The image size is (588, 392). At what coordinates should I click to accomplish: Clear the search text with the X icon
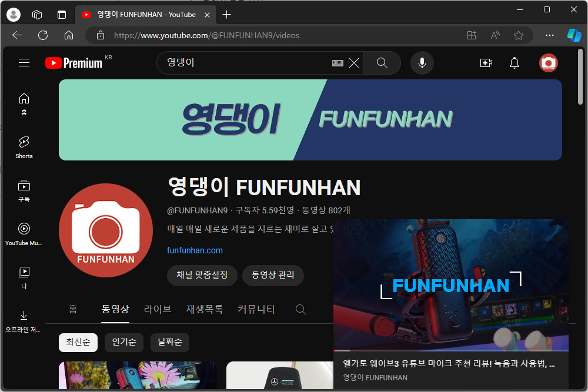[x=354, y=63]
